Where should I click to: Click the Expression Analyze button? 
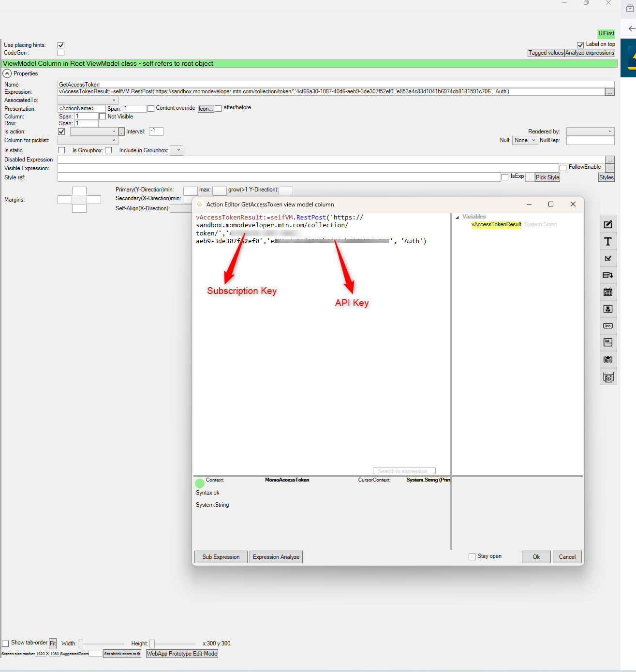click(276, 557)
